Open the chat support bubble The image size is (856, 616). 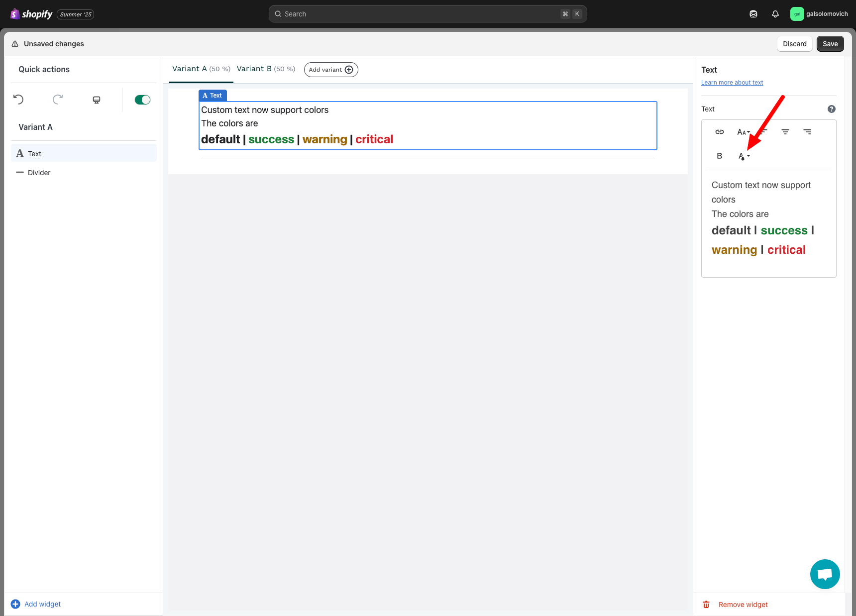click(825, 574)
